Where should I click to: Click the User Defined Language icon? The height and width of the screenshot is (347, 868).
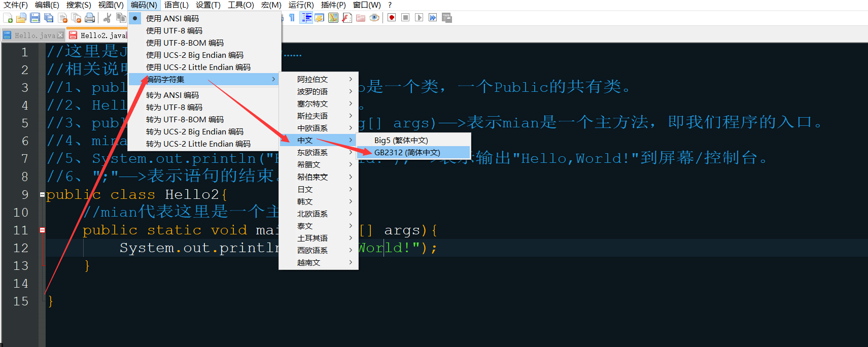[320, 18]
